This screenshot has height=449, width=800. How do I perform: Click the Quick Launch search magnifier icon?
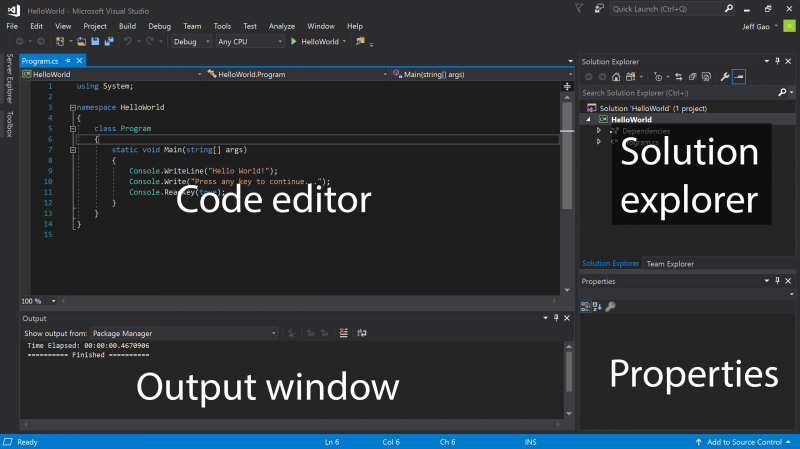tap(729, 8)
